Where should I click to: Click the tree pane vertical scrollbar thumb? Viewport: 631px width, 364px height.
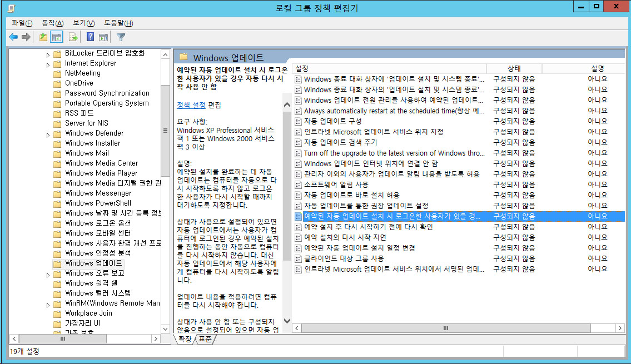click(x=166, y=131)
